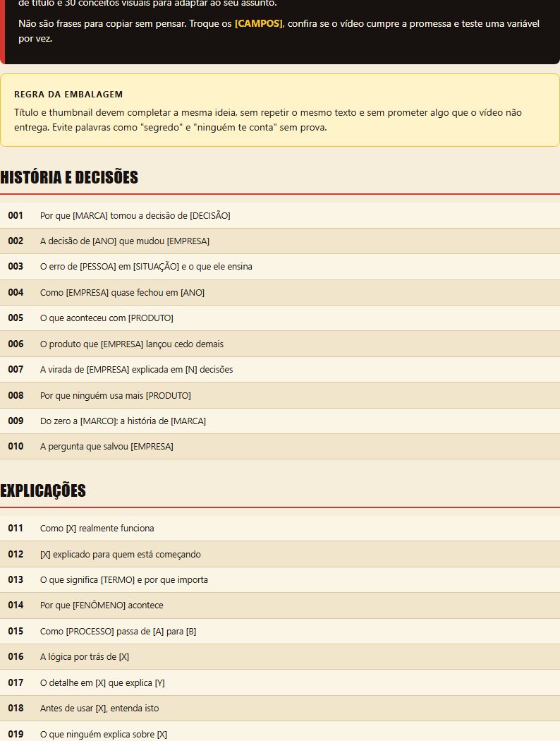Screen dimensions: 560x741
Task: Select row '[X] explicado para quem está começando'
Action: pyautogui.click(x=280, y=554)
